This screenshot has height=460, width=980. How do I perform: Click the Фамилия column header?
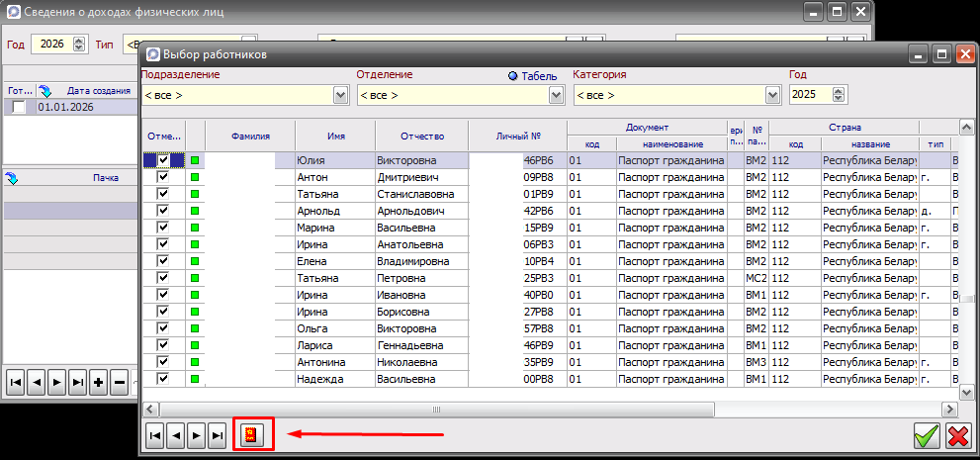click(250, 137)
